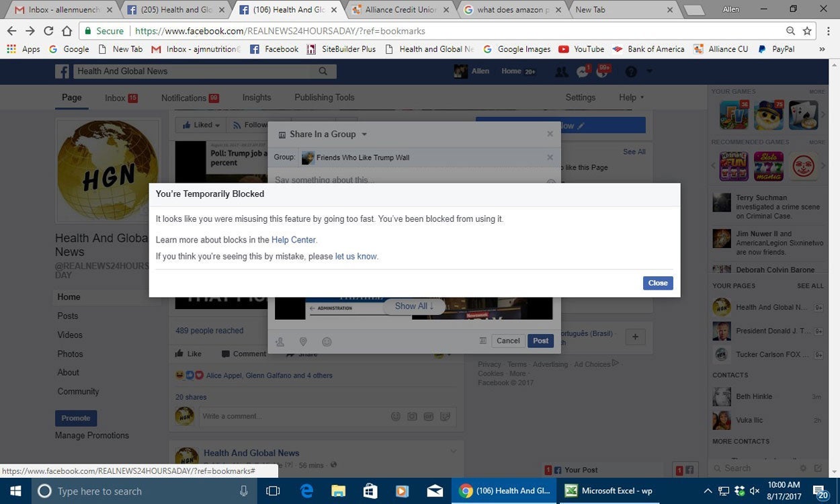Open the Posts section in the sidebar
Viewport: 840px width, 504px height.
[x=68, y=316]
